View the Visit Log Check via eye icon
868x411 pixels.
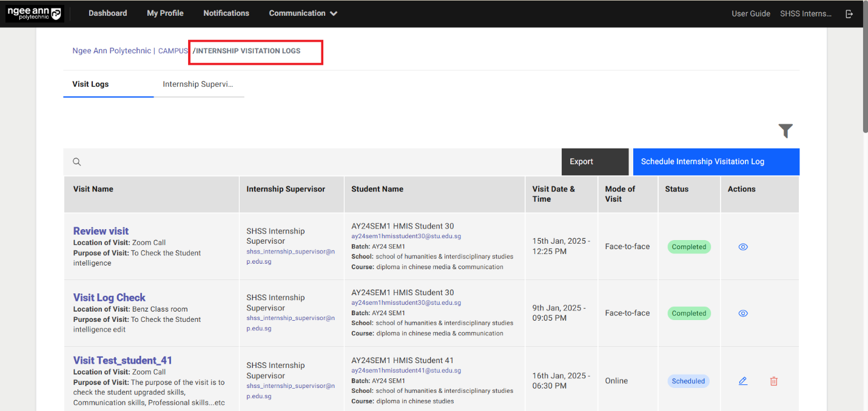pyautogui.click(x=743, y=313)
